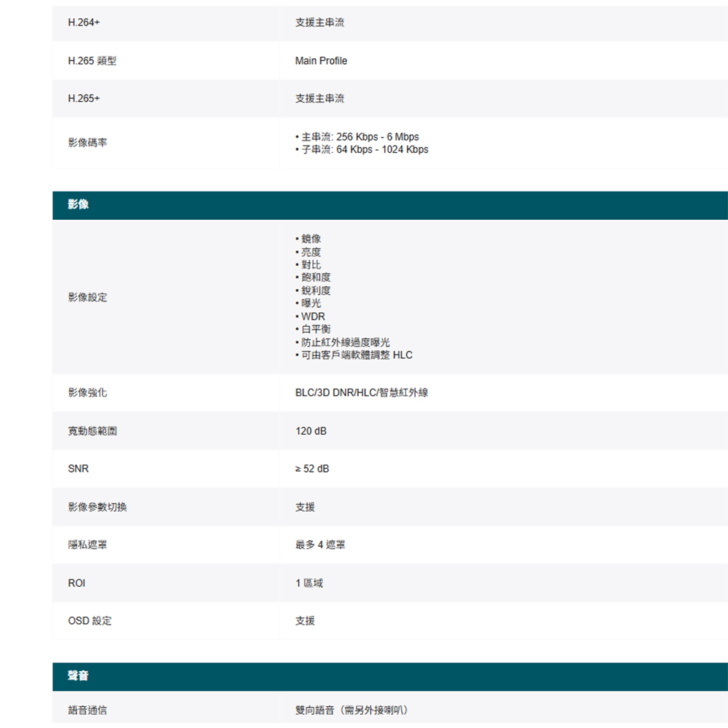This screenshot has width=728, height=728.
Task: Click the 120 dB value
Action: coord(311,432)
